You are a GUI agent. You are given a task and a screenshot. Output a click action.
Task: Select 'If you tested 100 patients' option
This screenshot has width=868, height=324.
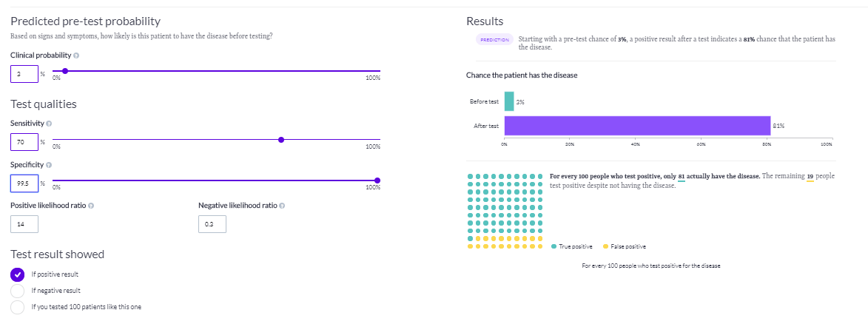pyautogui.click(x=18, y=307)
